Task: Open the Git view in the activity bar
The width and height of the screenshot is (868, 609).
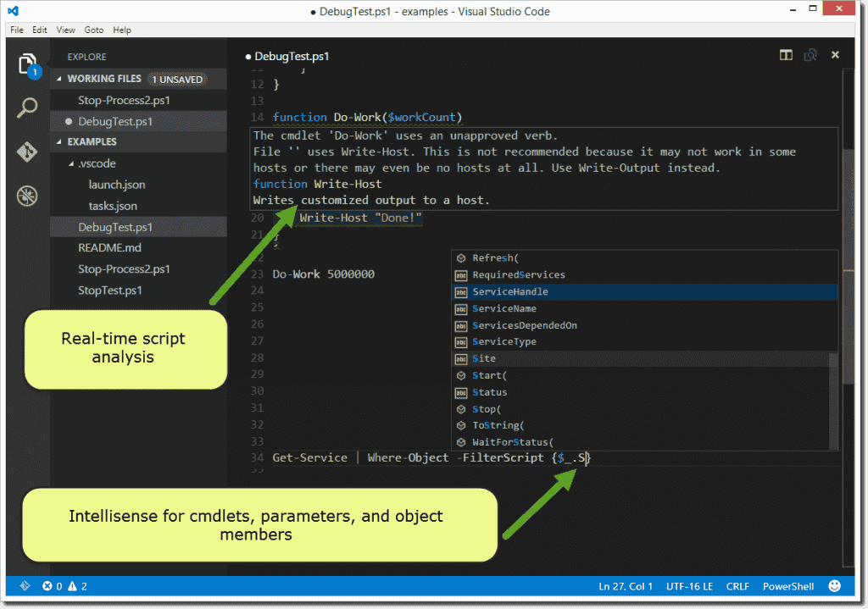Action: [27, 152]
